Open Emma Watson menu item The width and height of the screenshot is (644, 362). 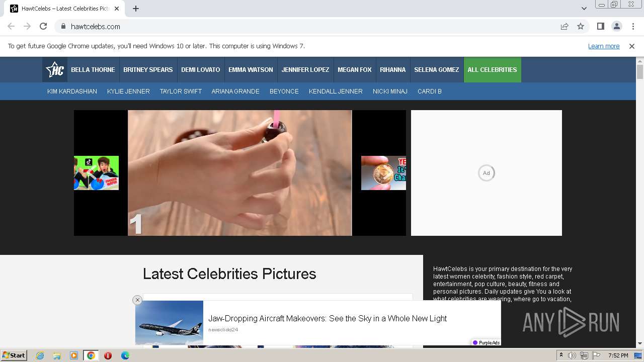point(251,70)
